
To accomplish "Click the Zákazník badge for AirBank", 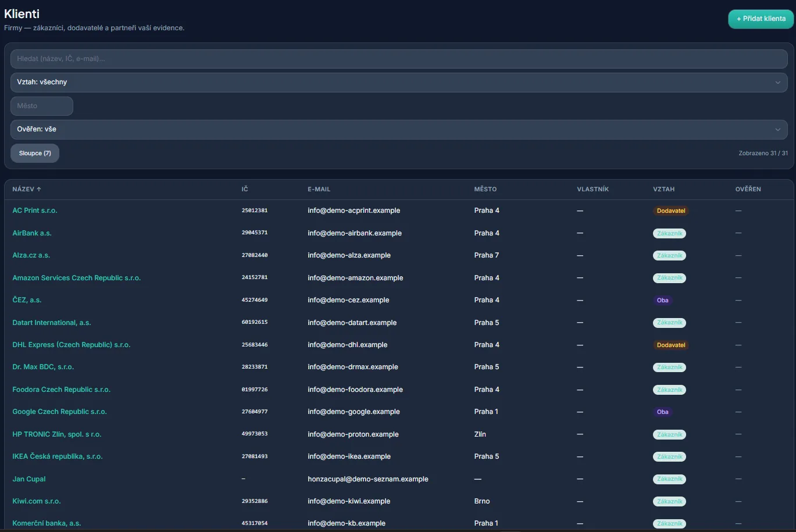I will click(x=669, y=233).
